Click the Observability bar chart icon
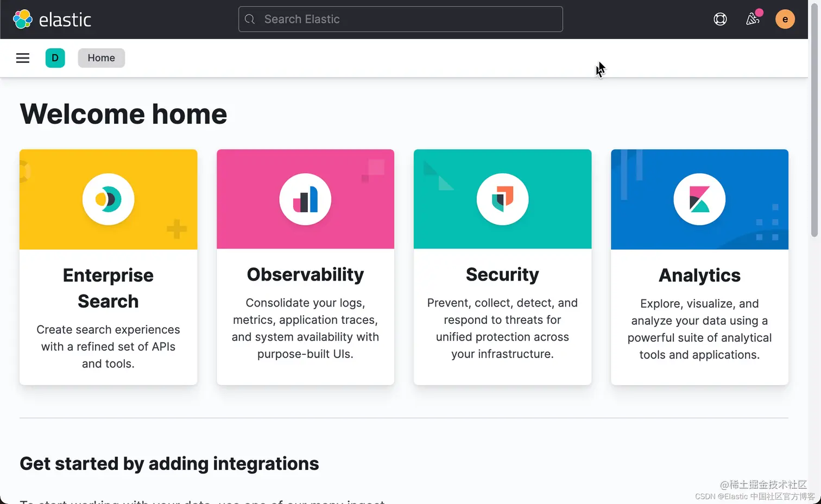821x504 pixels. 305,199
